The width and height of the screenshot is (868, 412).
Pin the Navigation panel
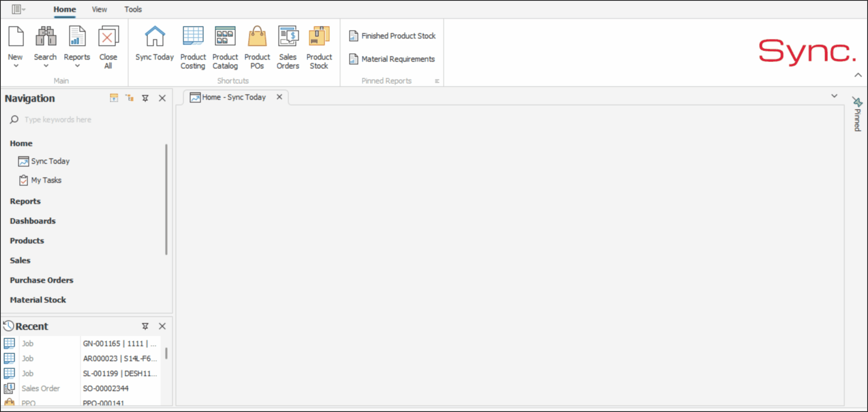click(x=145, y=98)
